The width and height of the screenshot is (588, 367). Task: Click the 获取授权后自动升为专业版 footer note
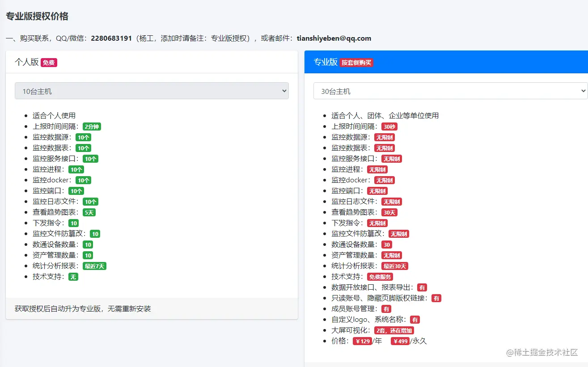[x=83, y=308]
